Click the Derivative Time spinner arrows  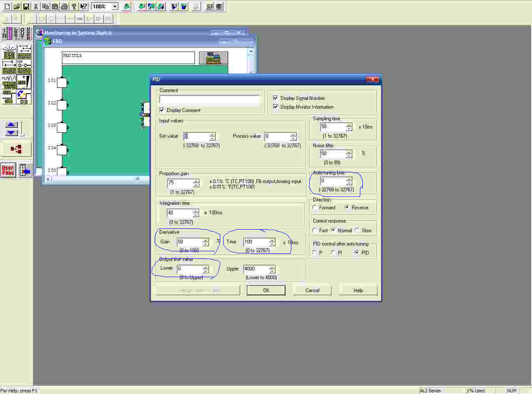pos(272,242)
